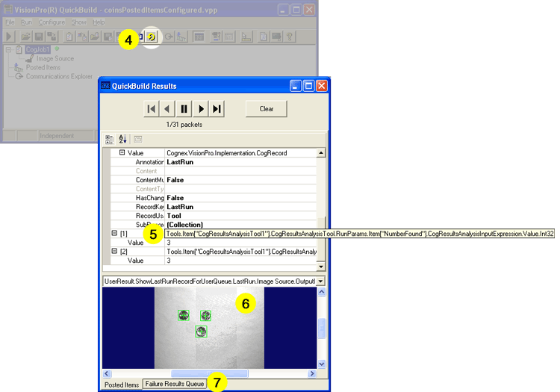Click the Clear button in QuickBuild Results
Viewport: 560px width, 392px height.
click(267, 108)
